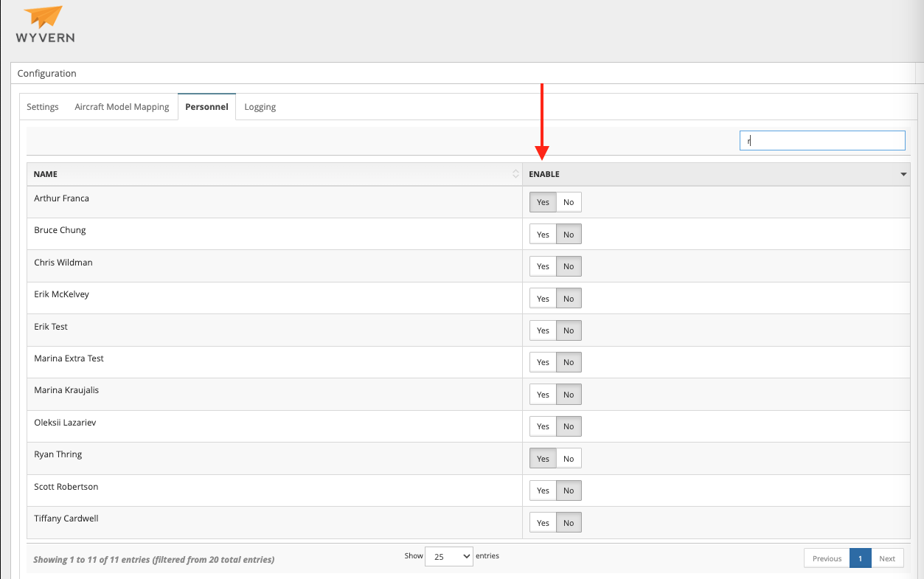The width and height of the screenshot is (924, 579).
Task: Click page 1 in pagination
Action: coord(860,558)
